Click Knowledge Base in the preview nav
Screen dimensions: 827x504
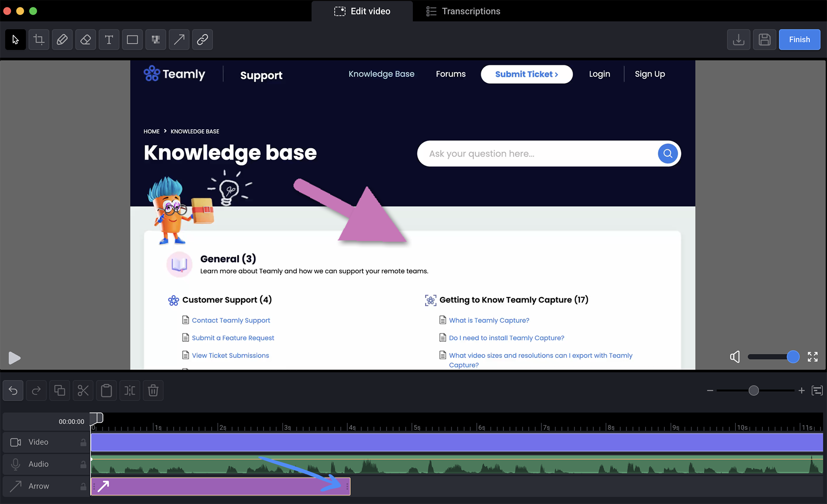[381, 74]
